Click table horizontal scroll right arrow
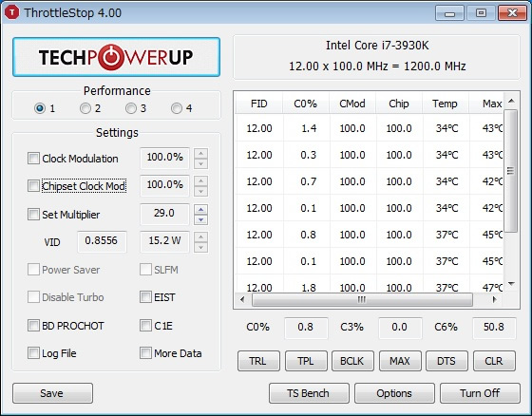 pos(495,299)
